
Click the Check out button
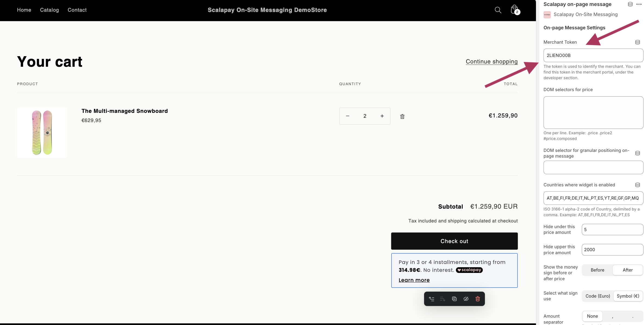point(454,241)
